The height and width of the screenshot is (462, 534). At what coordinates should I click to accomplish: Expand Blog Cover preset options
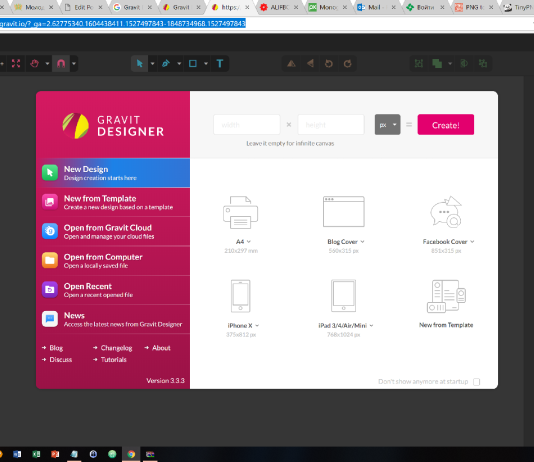[x=362, y=241]
